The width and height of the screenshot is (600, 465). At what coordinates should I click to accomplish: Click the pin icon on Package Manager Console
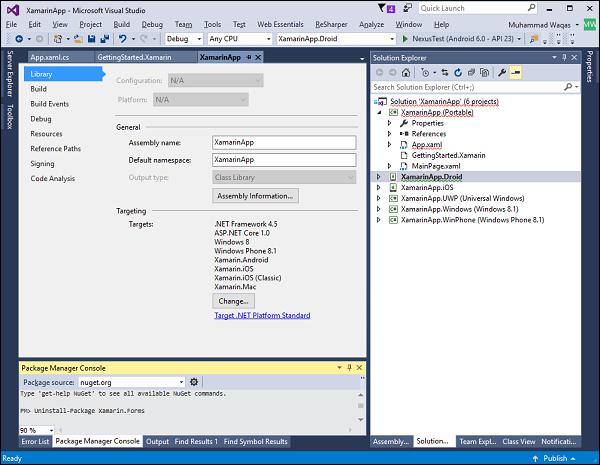tap(349, 368)
